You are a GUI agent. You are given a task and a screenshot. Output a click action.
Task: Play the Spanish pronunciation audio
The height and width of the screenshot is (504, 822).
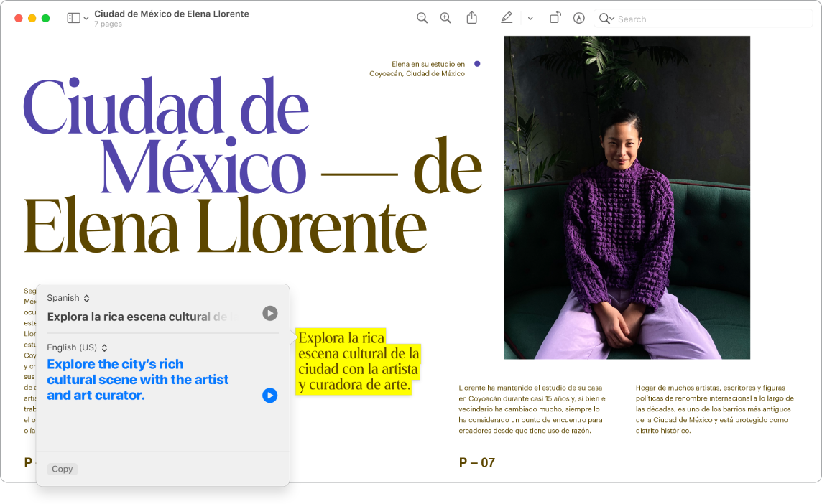pos(269,313)
